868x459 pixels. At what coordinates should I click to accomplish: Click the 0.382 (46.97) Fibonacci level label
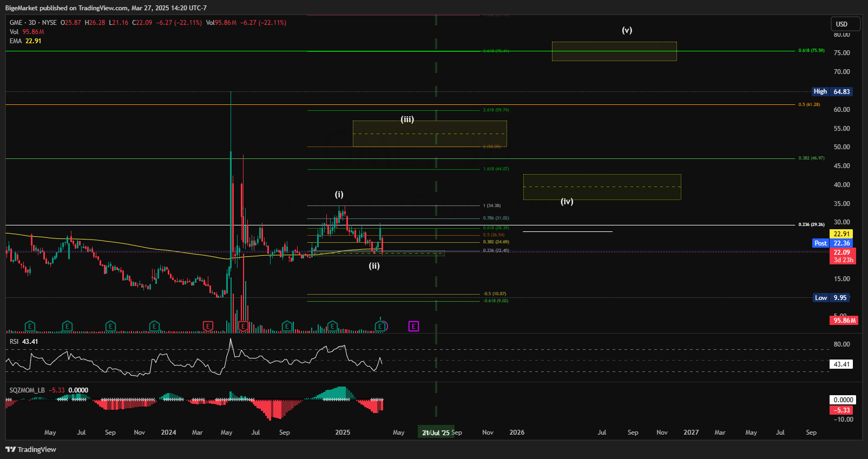point(811,158)
